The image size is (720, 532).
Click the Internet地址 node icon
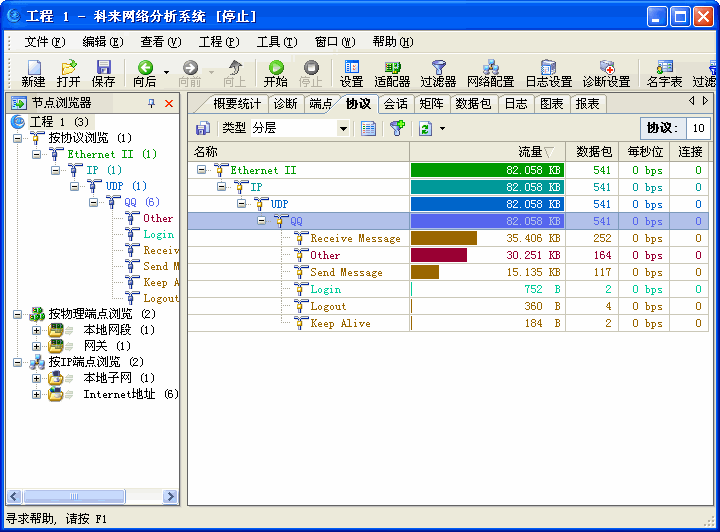click(x=56, y=394)
